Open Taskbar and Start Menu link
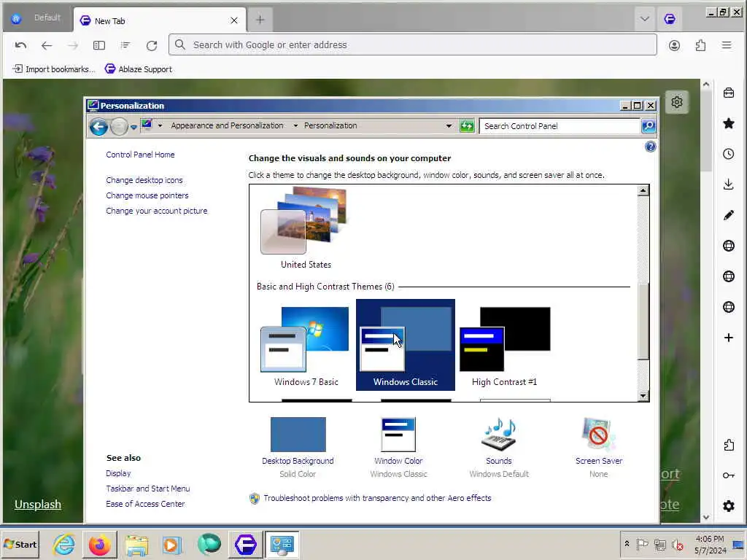 [x=147, y=489]
